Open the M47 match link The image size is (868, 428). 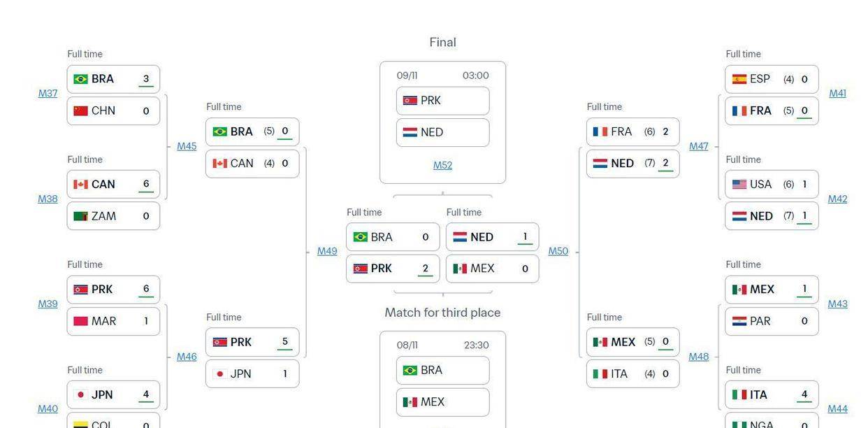click(x=699, y=146)
